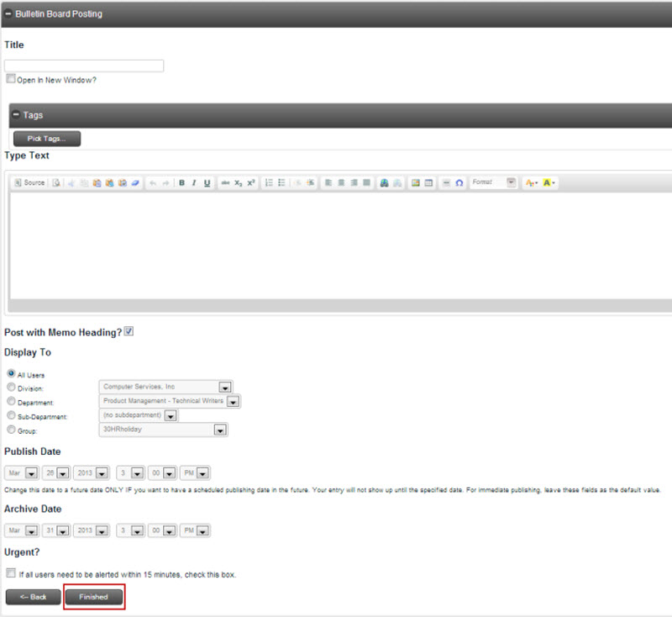Collapse the Tags section header
Image resolution: width=672 pixels, height=617 pixels.
click(16, 115)
